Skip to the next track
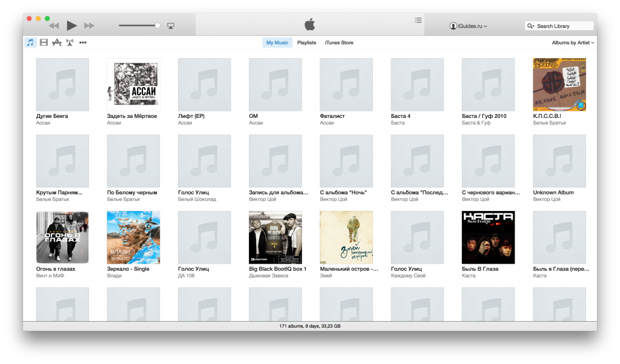 (90, 25)
